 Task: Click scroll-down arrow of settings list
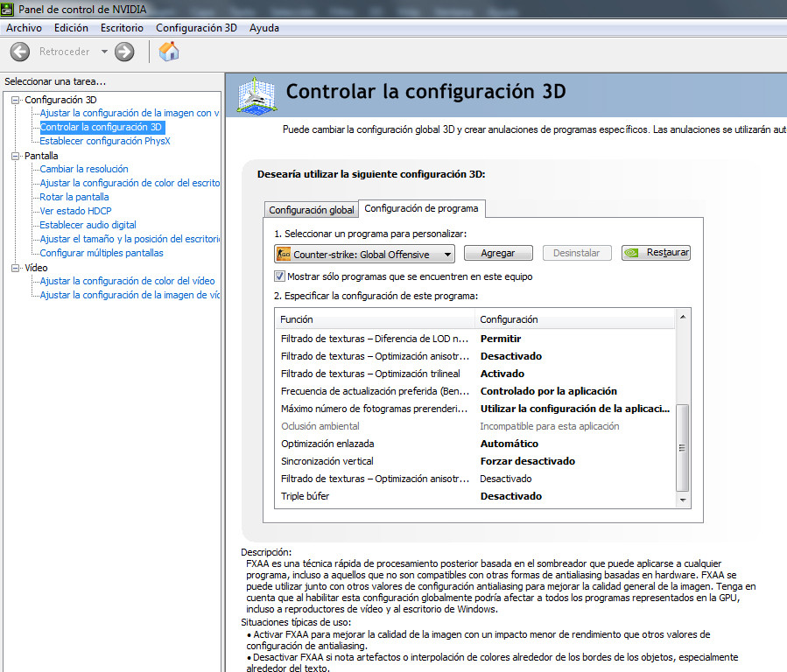683,500
